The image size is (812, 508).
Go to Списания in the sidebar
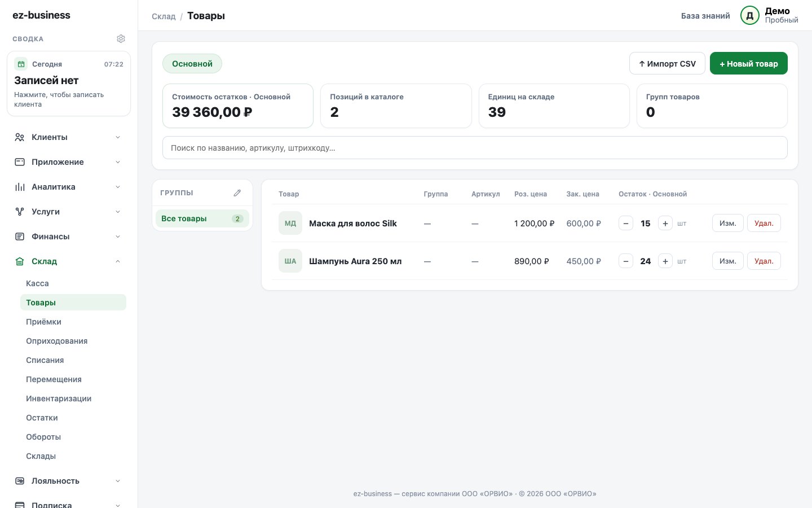click(73, 360)
